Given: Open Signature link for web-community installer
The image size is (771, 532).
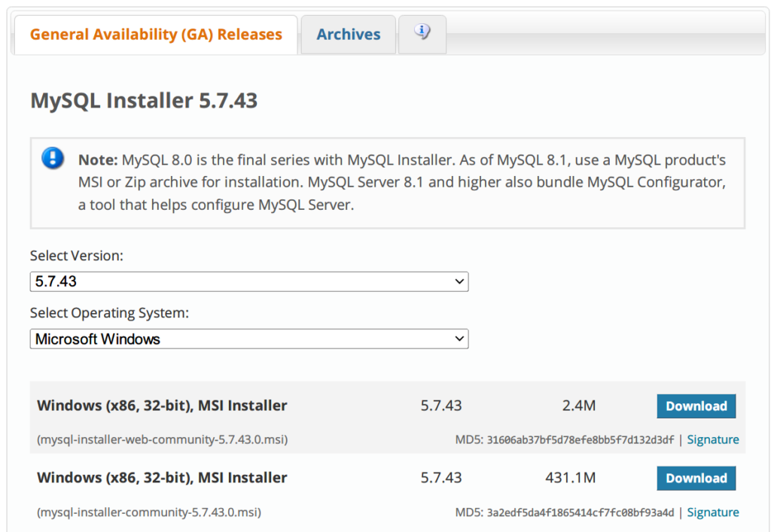Looking at the screenshot, I should (x=712, y=439).
